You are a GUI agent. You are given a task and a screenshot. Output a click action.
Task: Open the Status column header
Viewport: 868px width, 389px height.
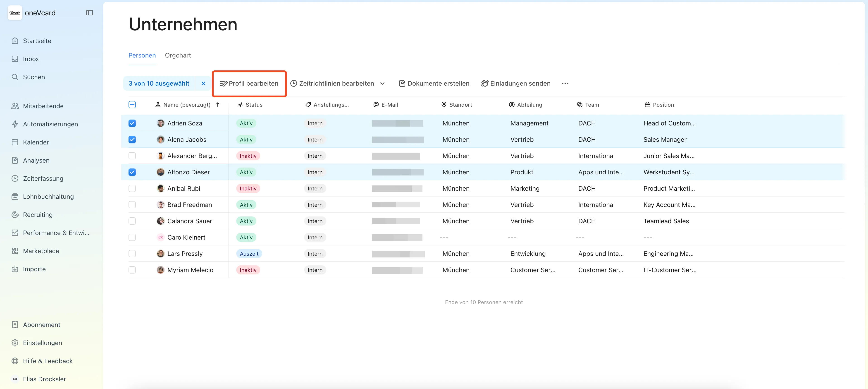point(250,105)
